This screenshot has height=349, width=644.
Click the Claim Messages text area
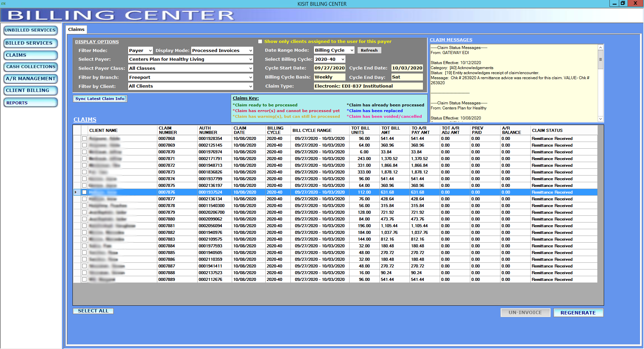(x=514, y=83)
